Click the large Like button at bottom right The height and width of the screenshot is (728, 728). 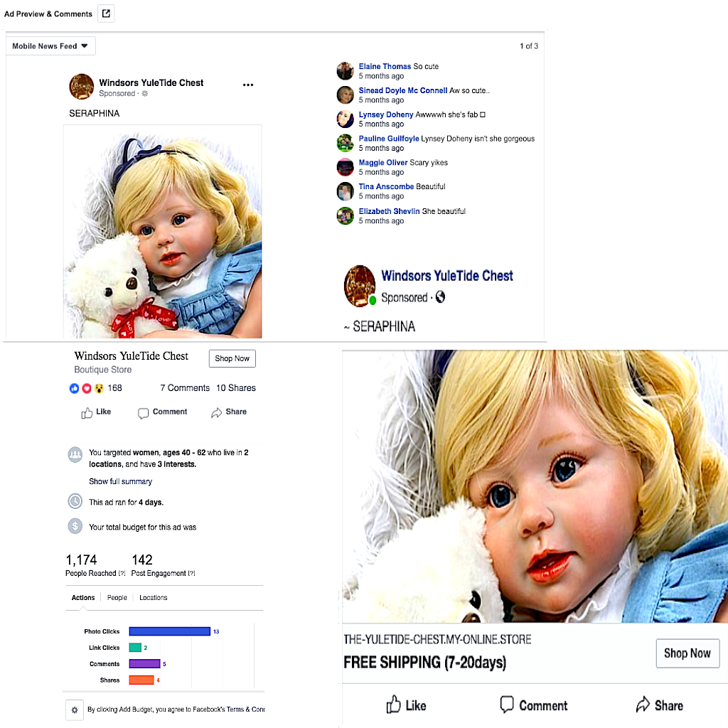(x=406, y=705)
